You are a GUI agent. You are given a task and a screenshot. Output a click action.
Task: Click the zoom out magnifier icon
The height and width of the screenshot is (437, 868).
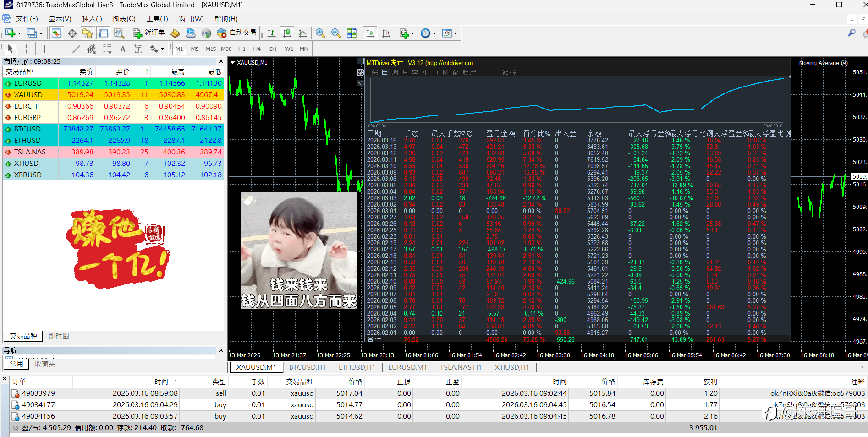(336, 33)
